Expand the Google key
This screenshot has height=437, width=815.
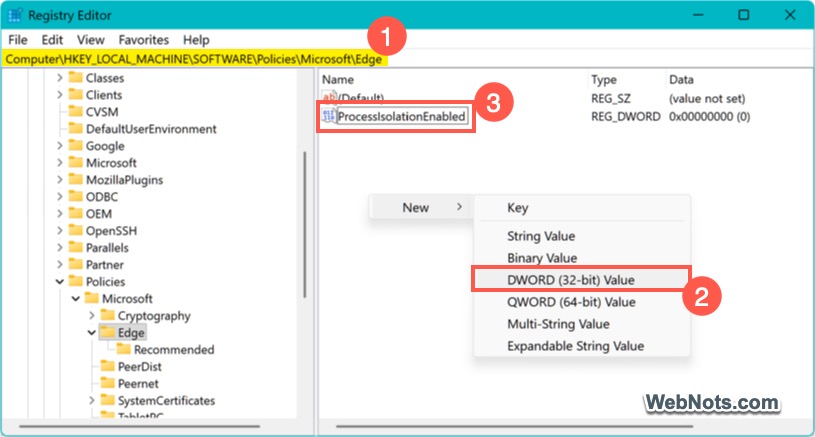[60, 146]
